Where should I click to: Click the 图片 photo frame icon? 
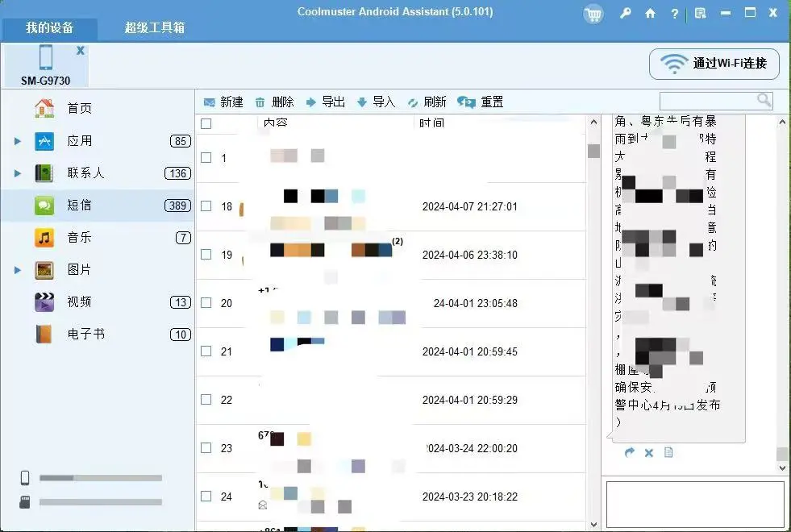tap(44, 270)
